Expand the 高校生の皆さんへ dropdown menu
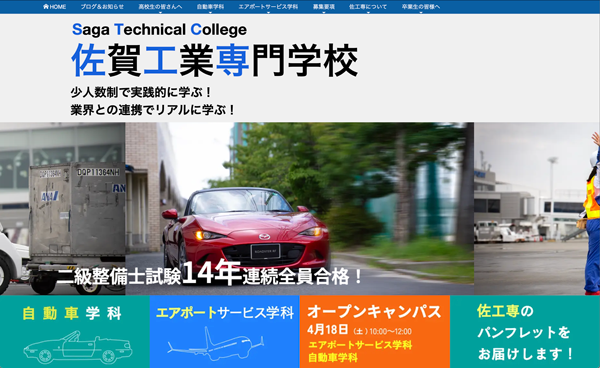Viewport: 600px width, 368px height. point(160,7)
